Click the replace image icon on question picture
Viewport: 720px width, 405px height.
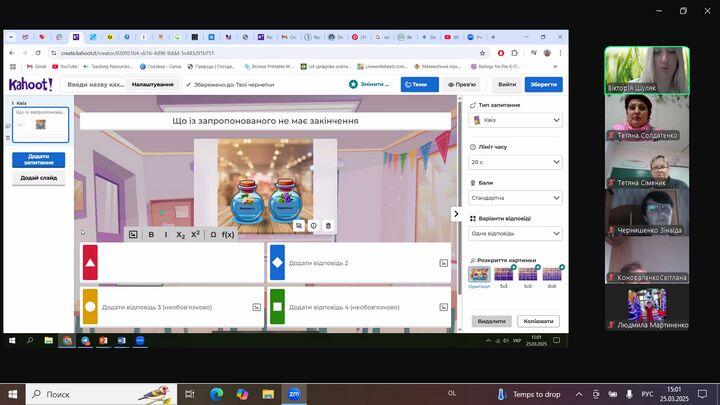299,225
